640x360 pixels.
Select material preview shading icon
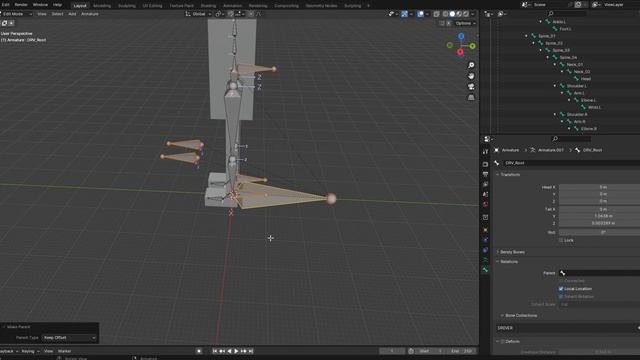pyautogui.click(x=459, y=14)
